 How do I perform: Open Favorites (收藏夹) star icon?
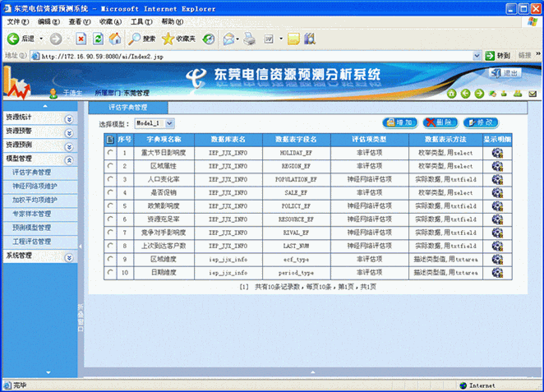[178, 39]
